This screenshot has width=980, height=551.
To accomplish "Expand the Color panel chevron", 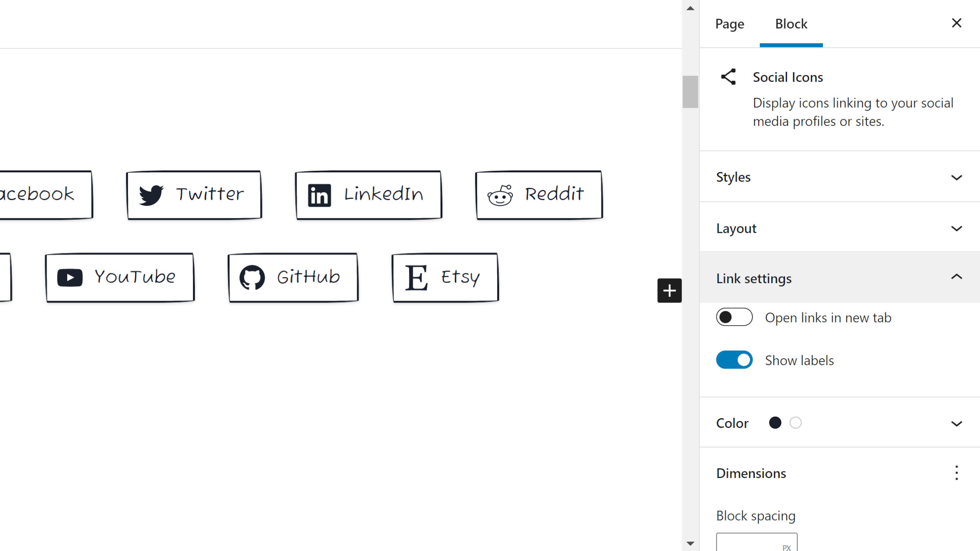I will point(956,424).
